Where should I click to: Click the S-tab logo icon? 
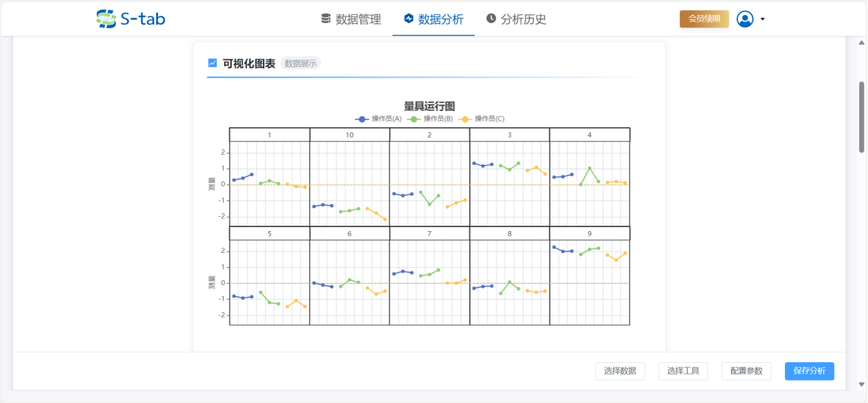click(x=106, y=19)
